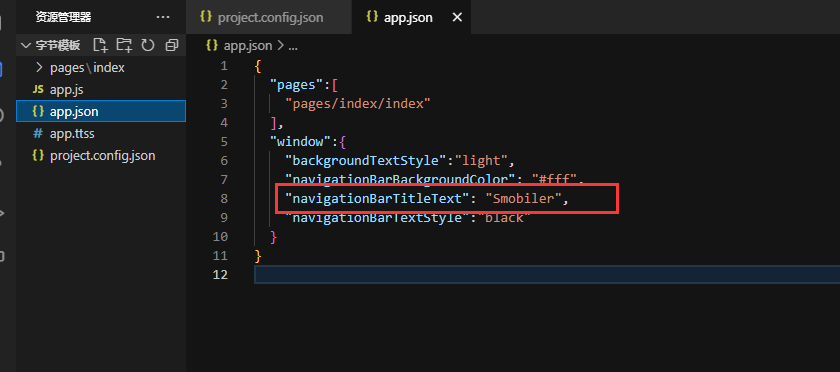Click the braces icon beside project.config.json in tree
The width and height of the screenshot is (840, 372).
click(x=38, y=155)
